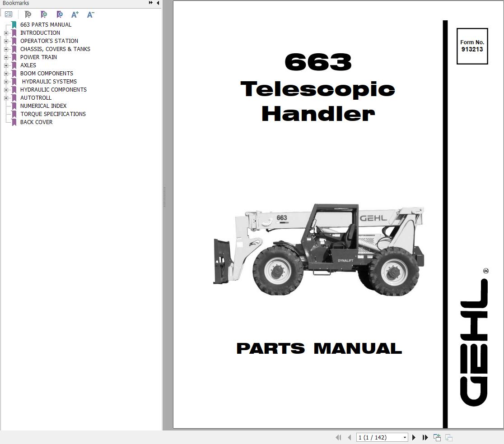This screenshot has width=504, height=444.
Task: Jump to the last page
Action: 425,437
